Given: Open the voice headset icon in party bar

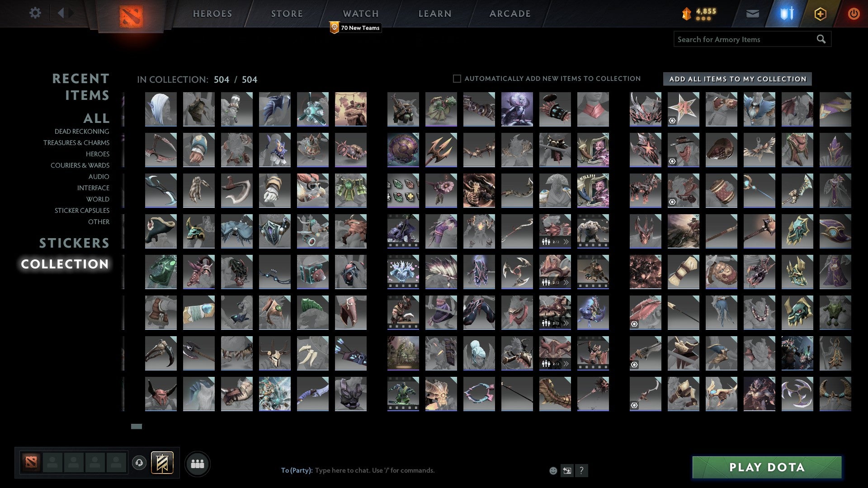Looking at the screenshot, I should point(139,463).
